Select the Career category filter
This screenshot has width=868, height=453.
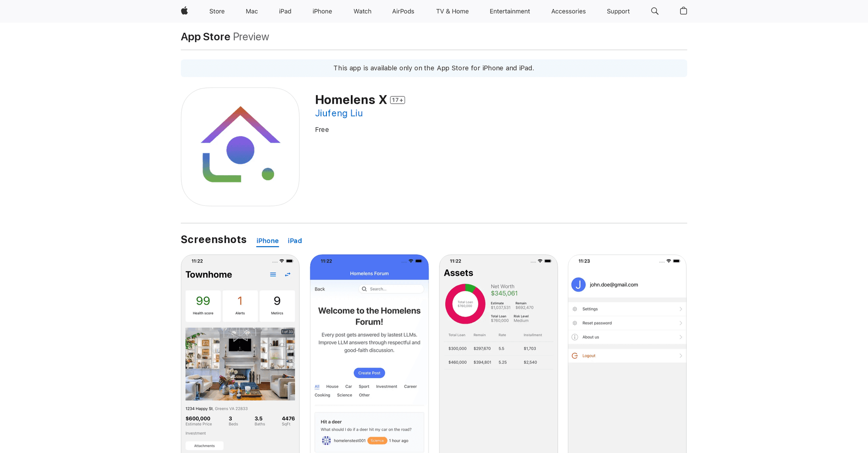tap(410, 386)
